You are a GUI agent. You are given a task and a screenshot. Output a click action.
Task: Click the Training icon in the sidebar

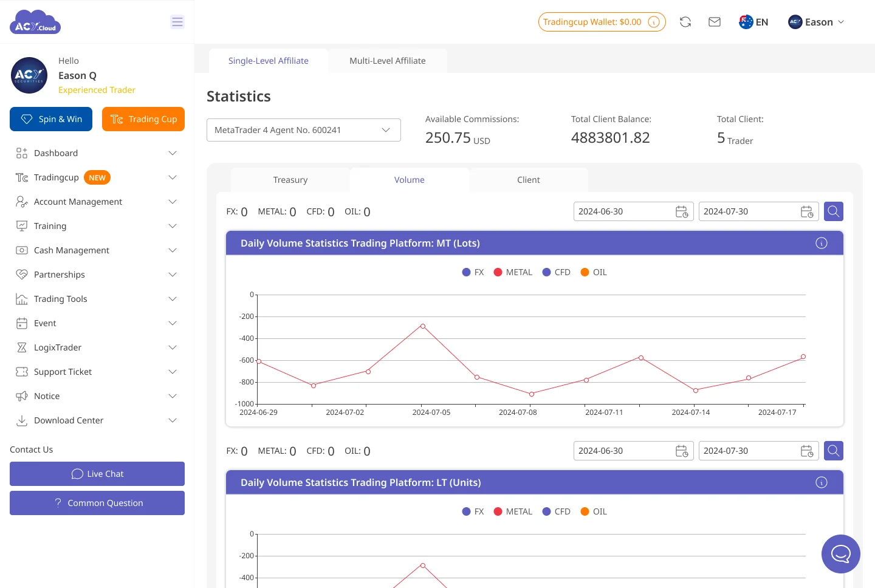pyautogui.click(x=22, y=226)
